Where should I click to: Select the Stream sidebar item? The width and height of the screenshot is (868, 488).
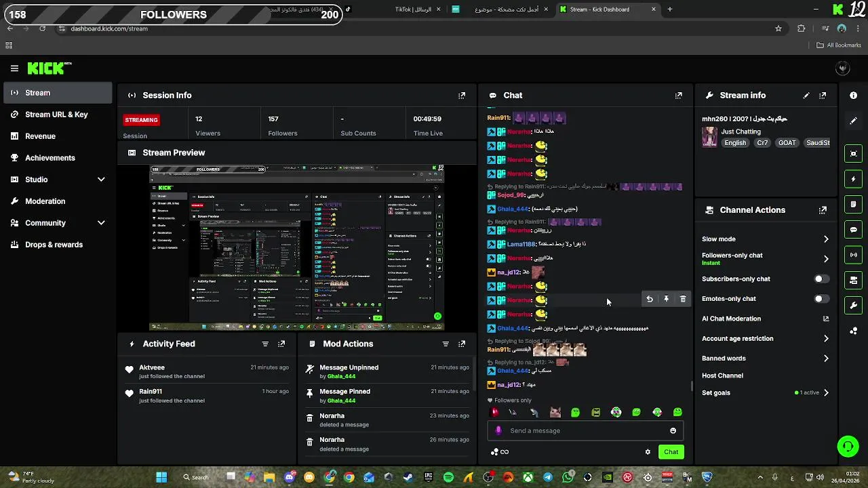tap(58, 93)
